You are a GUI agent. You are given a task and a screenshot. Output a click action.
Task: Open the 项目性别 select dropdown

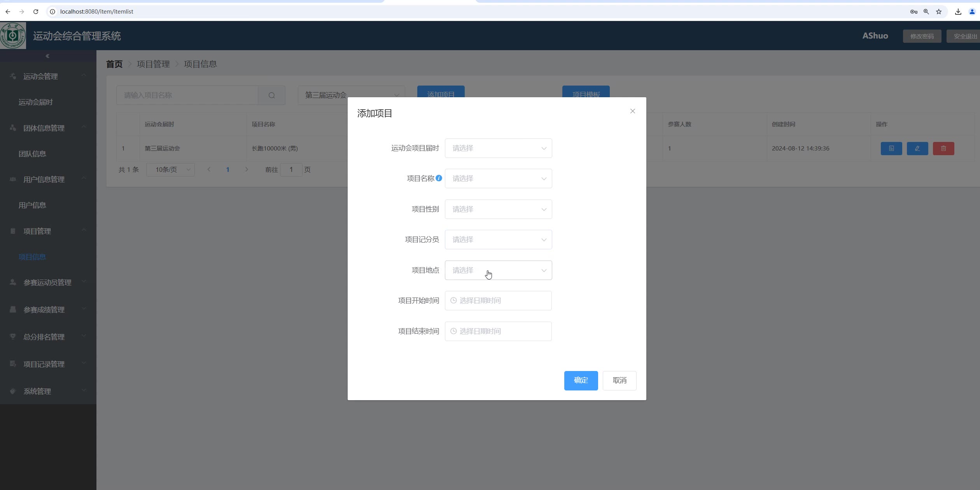click(x=498, y=209)
